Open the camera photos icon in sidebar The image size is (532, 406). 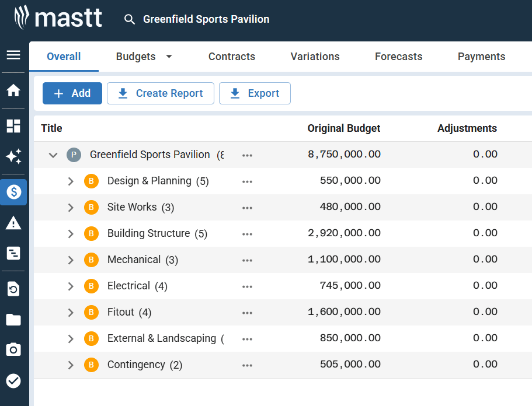click(x=13, y=349)
